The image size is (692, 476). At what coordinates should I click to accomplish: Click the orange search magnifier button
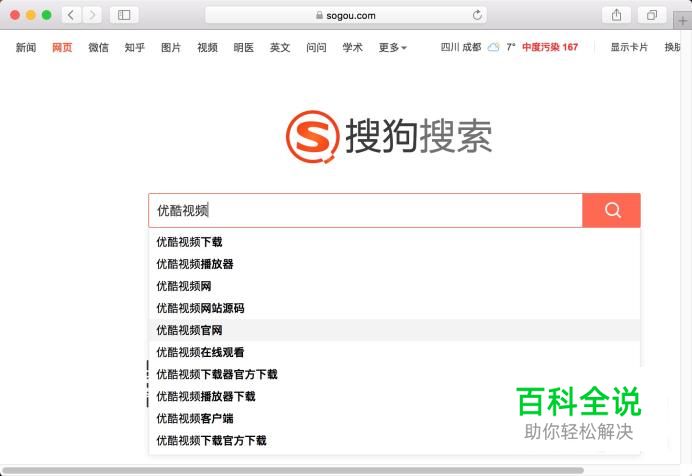(x=612, y=210)
